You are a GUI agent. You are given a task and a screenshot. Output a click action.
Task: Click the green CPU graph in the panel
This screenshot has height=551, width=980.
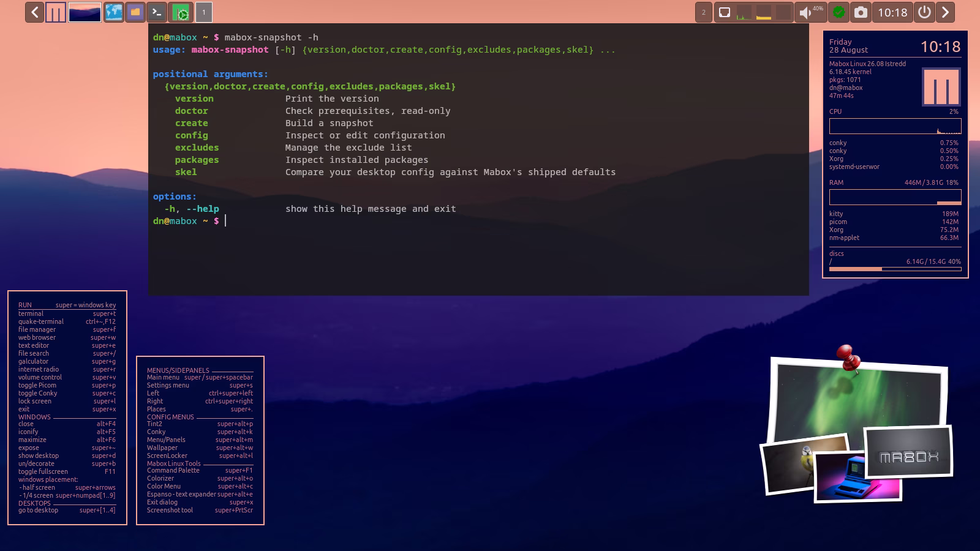(744, 12)
